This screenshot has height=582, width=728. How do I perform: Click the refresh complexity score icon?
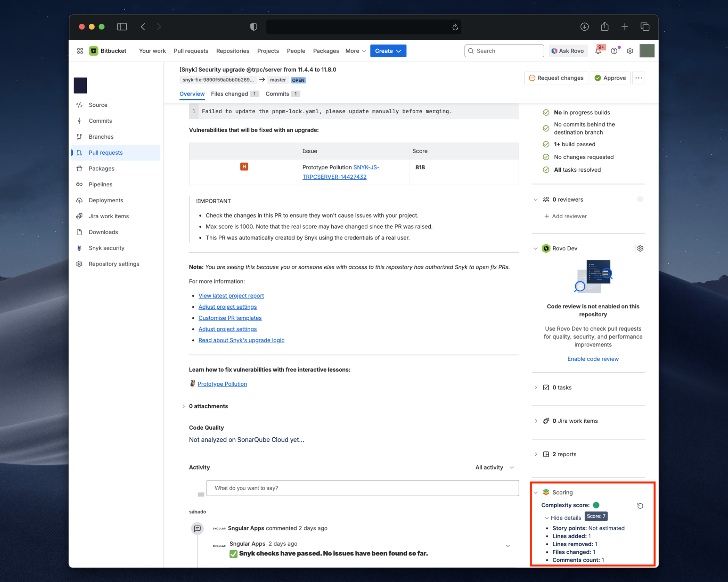tap(640, 506)
